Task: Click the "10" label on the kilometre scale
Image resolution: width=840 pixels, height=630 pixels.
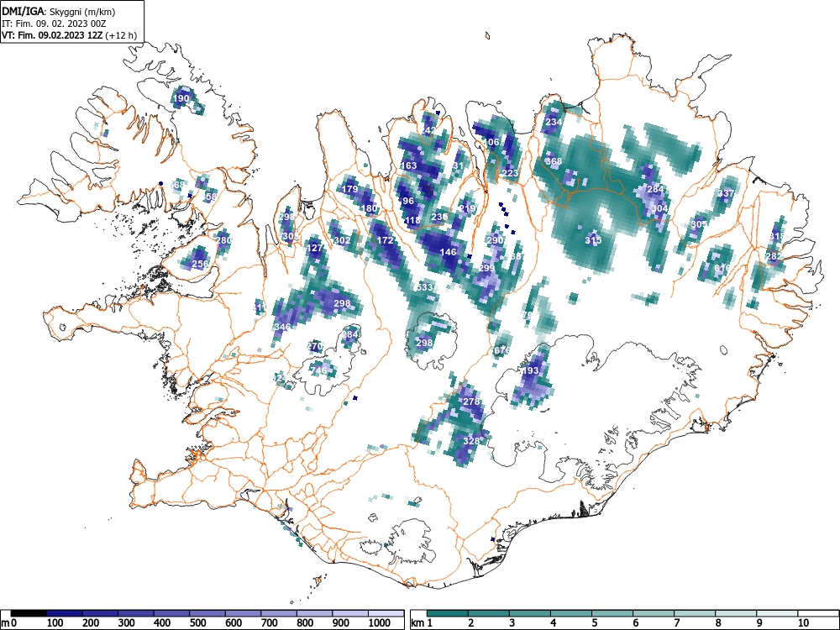Action: [x=803, y=623]
